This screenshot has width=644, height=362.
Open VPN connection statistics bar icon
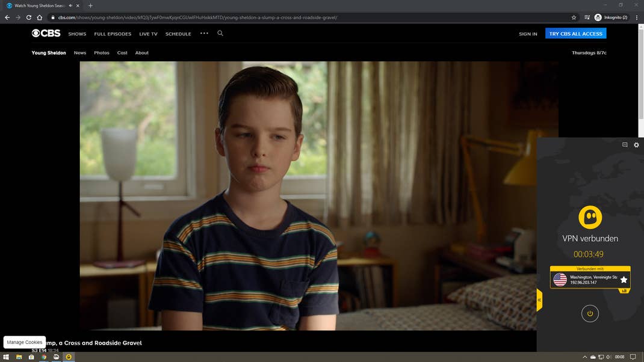point(624,291)
